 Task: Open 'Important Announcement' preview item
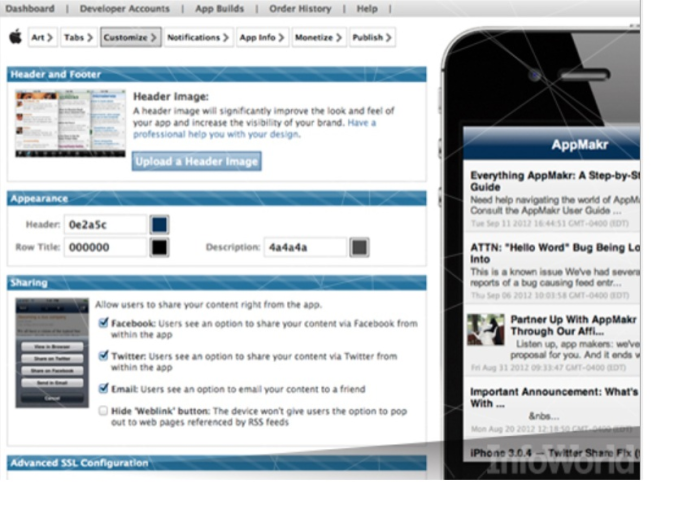(x=552, y=408)
